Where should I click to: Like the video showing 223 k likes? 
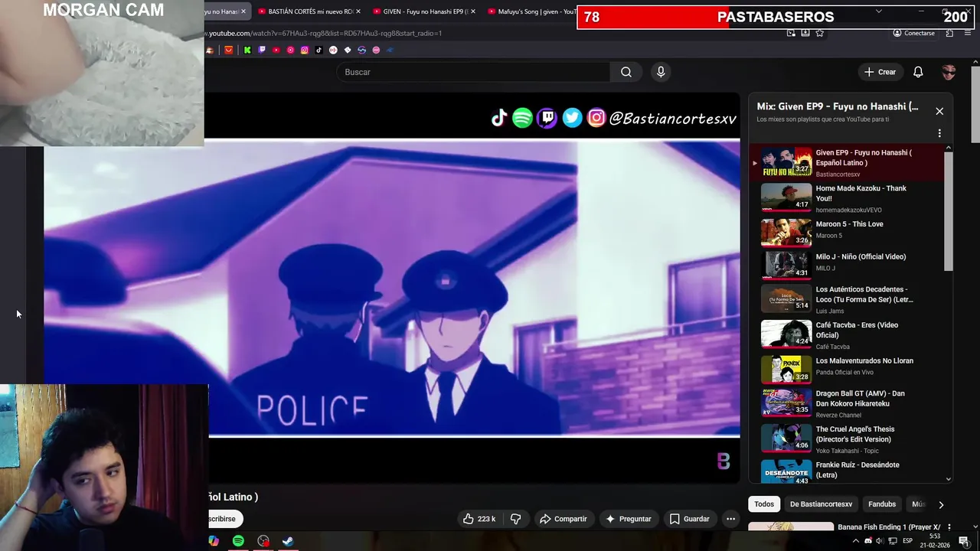point(479,519)
